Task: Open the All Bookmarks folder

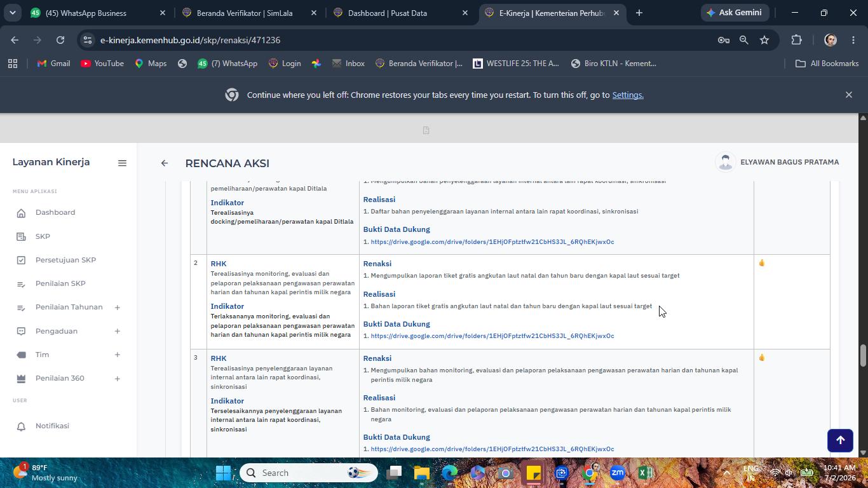Action: [827, 64]
